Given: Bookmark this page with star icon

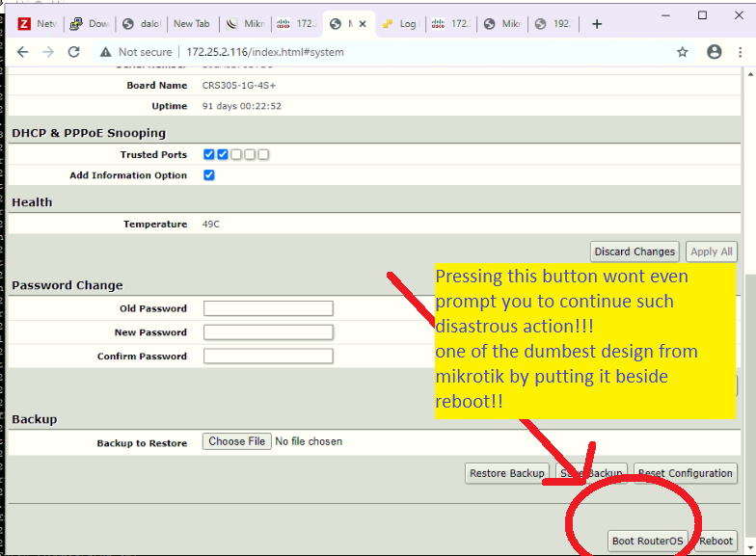Looking at the screenshot, I should click(x=683, y=52).
